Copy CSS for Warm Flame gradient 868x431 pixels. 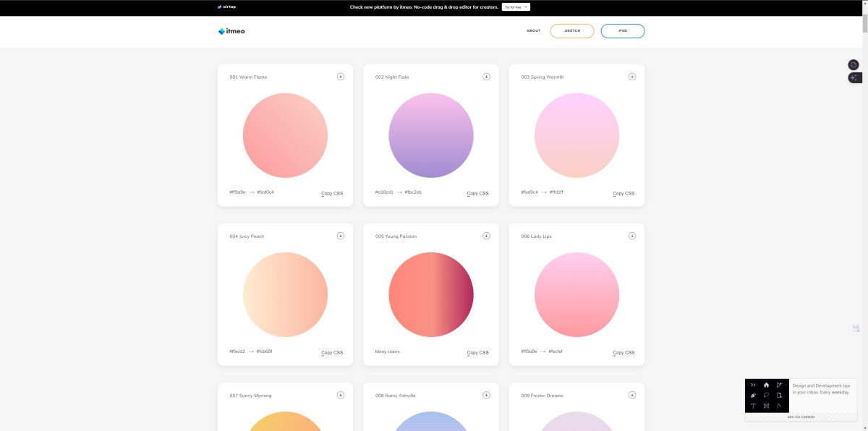332,193
